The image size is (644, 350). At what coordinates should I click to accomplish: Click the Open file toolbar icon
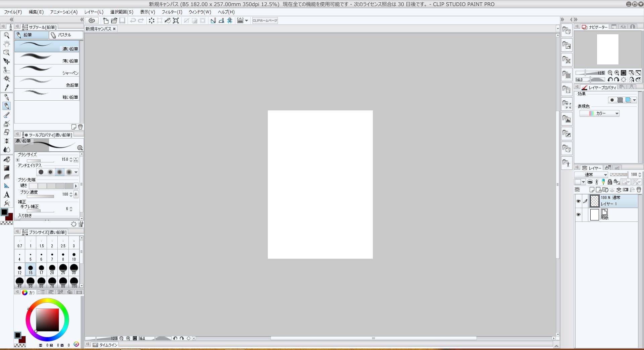coord(114,20)
